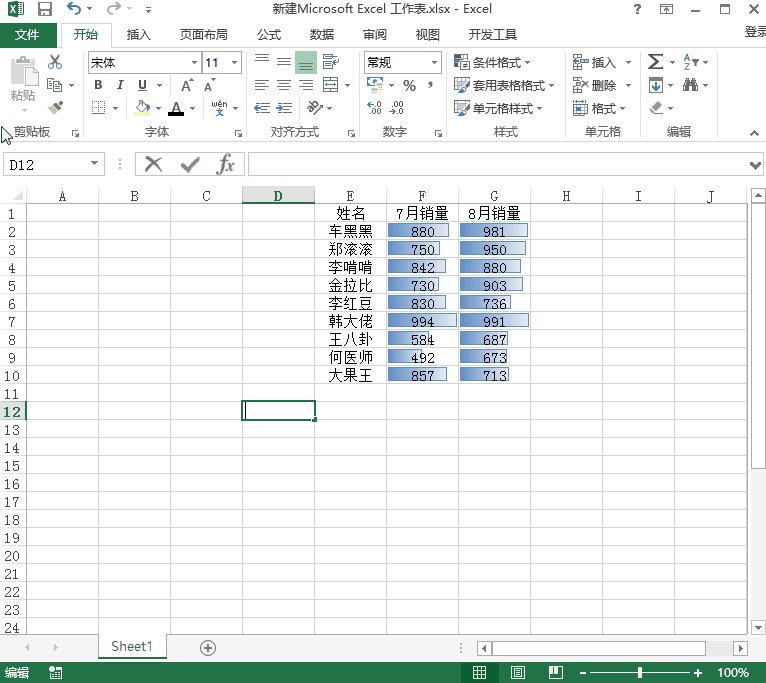Open the number format dropdown
Screen dimensions: 766x683
[434, 63]
